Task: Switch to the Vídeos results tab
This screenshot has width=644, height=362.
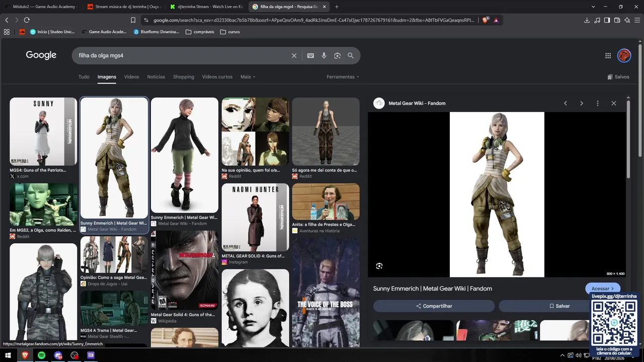Action: click(x=131, y=77)
